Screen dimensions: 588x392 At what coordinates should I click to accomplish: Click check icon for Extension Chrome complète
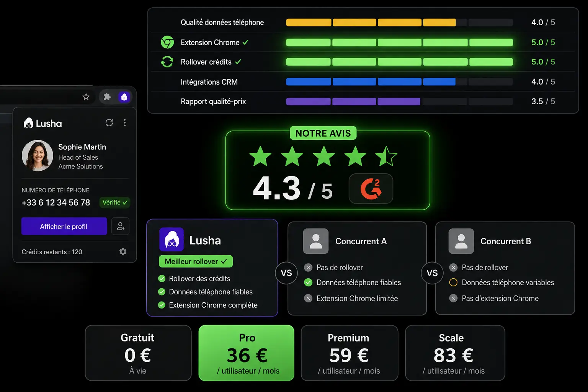click(x=162, y=305)
